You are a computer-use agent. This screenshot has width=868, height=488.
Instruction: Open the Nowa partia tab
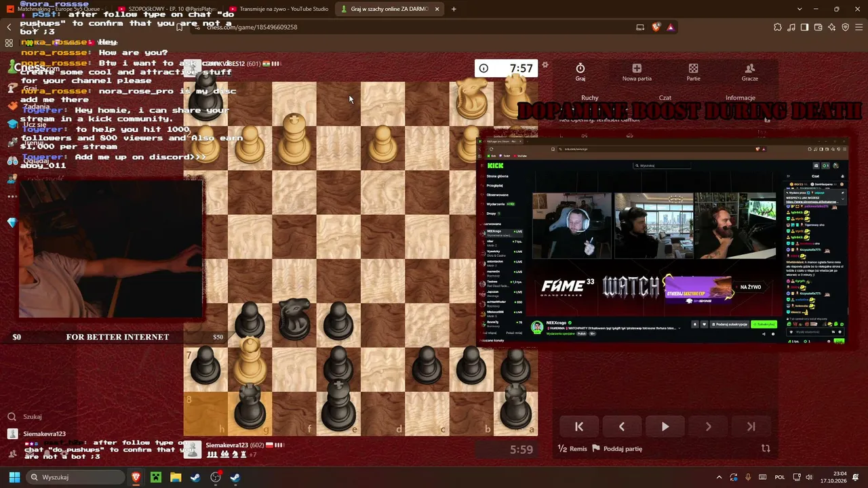point(637,72)
